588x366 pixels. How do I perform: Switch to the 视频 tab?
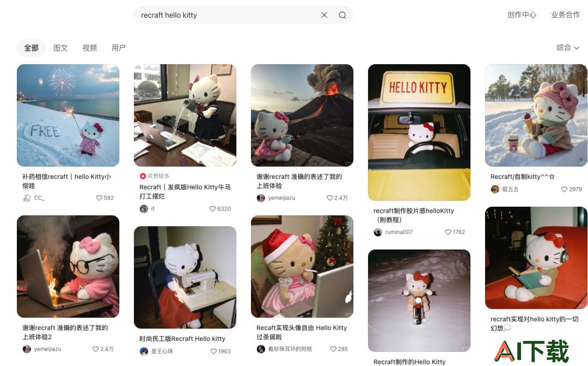(x=90, y=47)
